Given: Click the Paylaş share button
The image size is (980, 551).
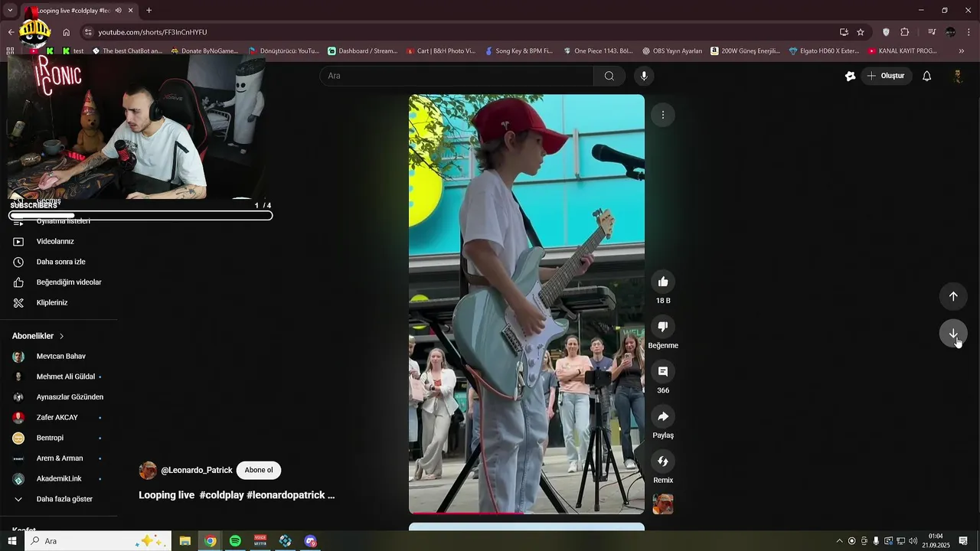Looking at the screenshot, I should (663, 416).
